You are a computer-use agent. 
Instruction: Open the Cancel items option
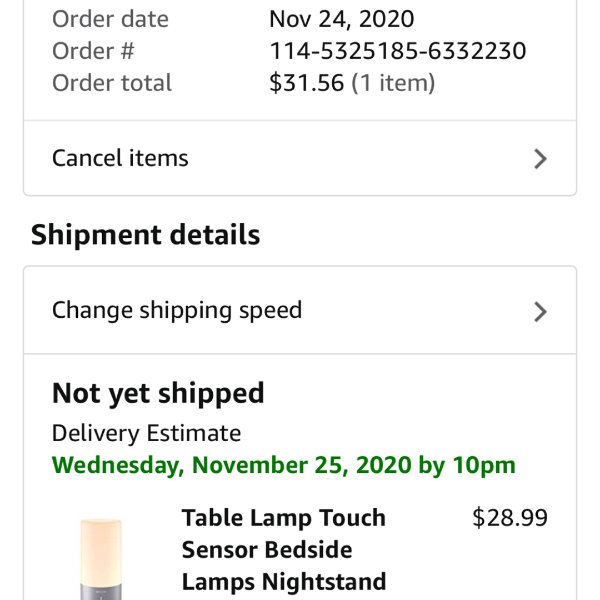point(300,158)
